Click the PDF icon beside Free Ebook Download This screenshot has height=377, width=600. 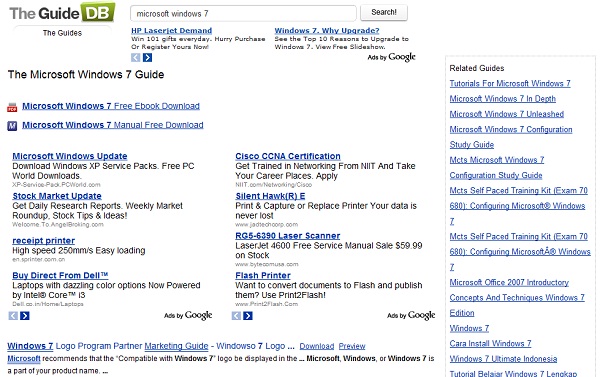(12, 107)
